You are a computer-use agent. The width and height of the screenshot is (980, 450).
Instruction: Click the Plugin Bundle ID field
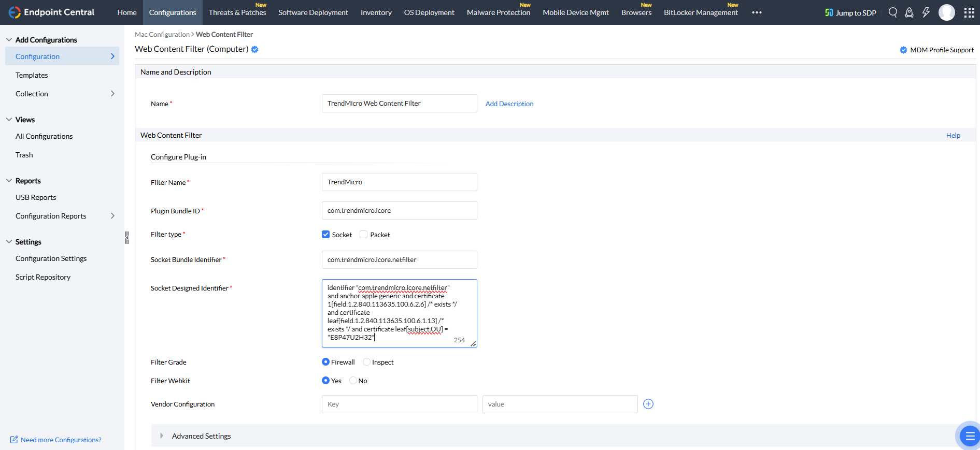pyautogui.click(x=400, y=211)
